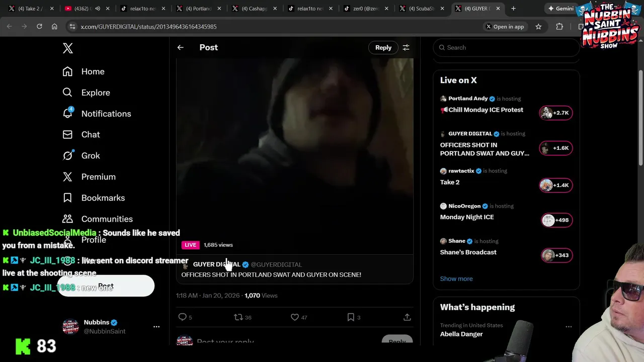The image size is (644, 362).
Task: Focus the X Search field
Action: (x=506, y=47)
